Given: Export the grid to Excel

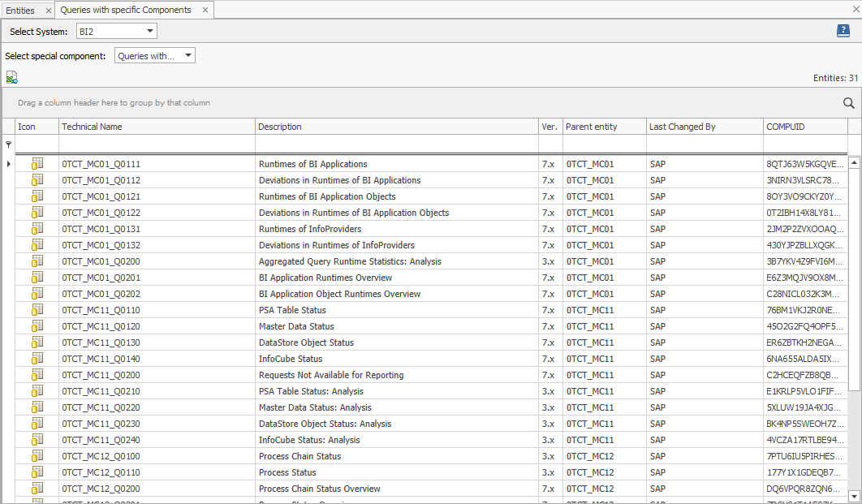Looking at the screenshot, I should pos(11,75).
